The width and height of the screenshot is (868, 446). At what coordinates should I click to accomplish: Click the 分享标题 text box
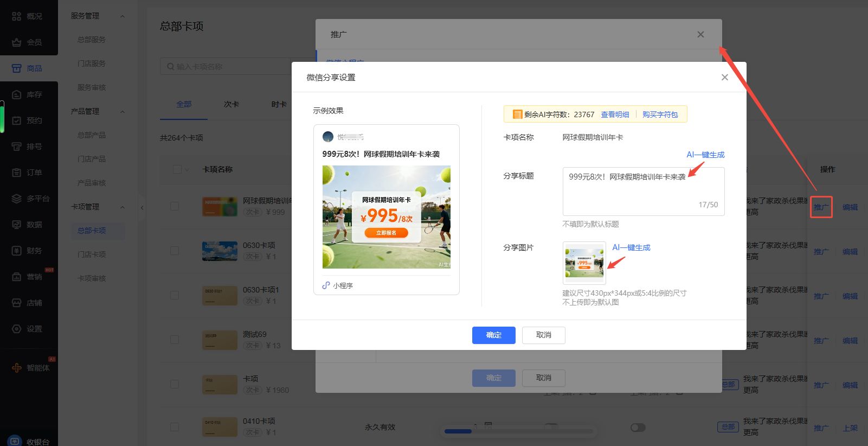tap(643, 191)
